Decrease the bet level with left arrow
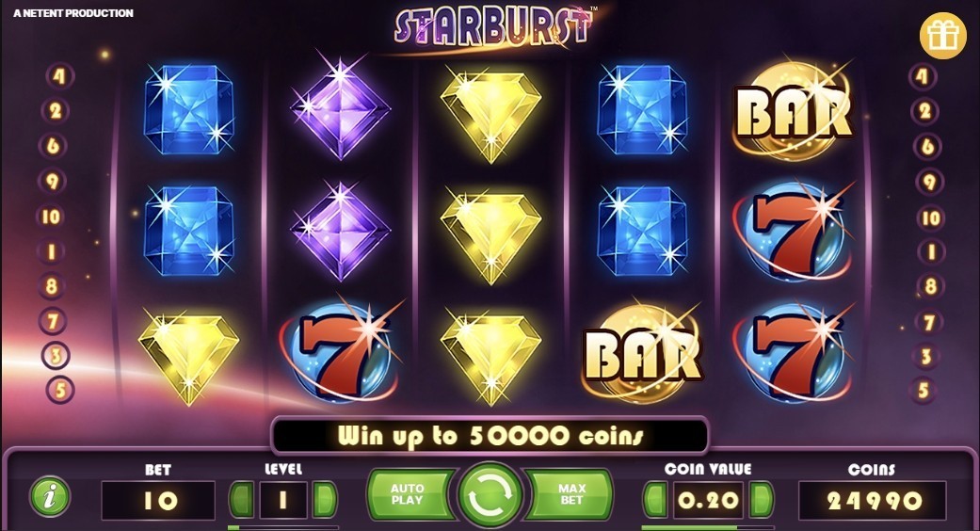The image size is (980, 531). coord(241,500)
